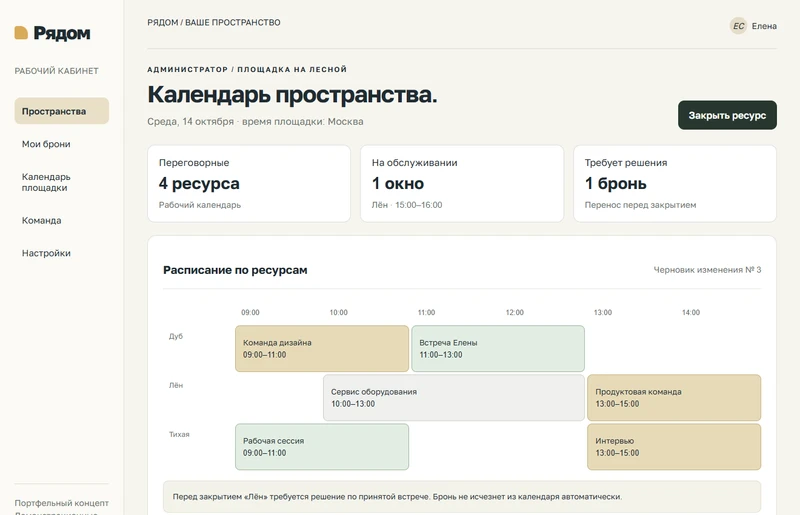The image size is (800, 515).
Task: Click the Дуб resource row label
Action: tap(176, 336)
